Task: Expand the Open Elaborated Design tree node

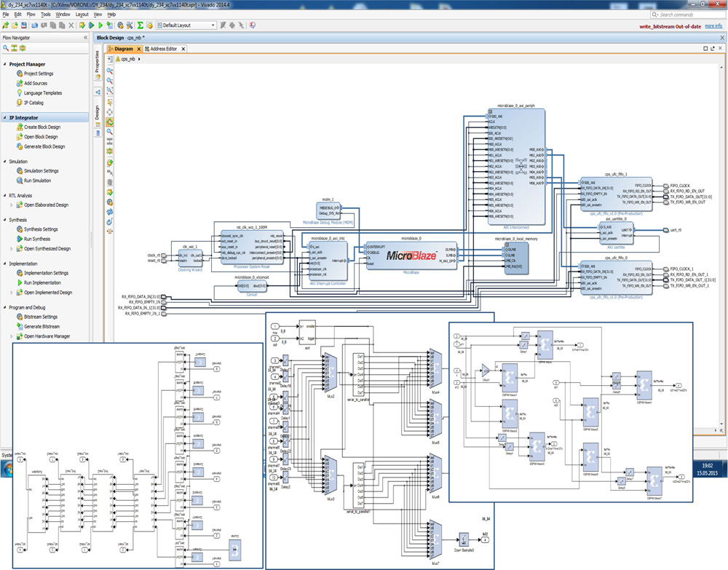Action: coord(12,205)
